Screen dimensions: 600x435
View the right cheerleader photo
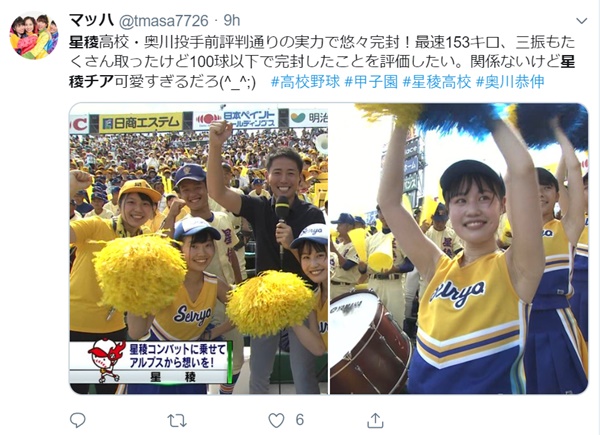point(459,248)
